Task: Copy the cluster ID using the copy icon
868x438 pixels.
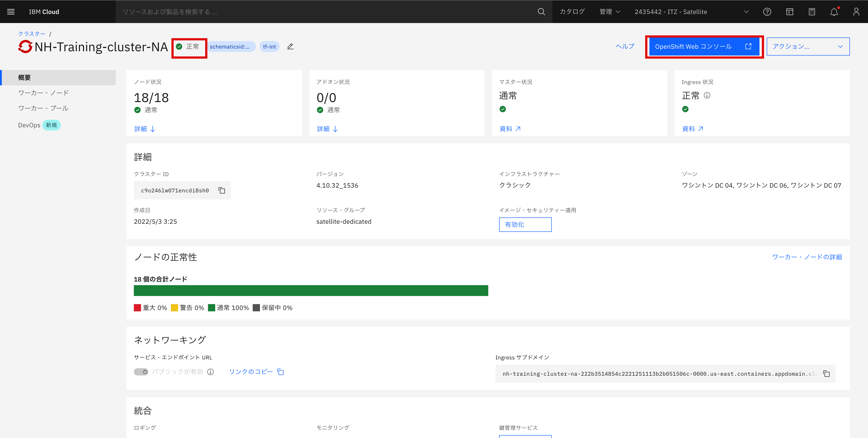Action: 222,190
